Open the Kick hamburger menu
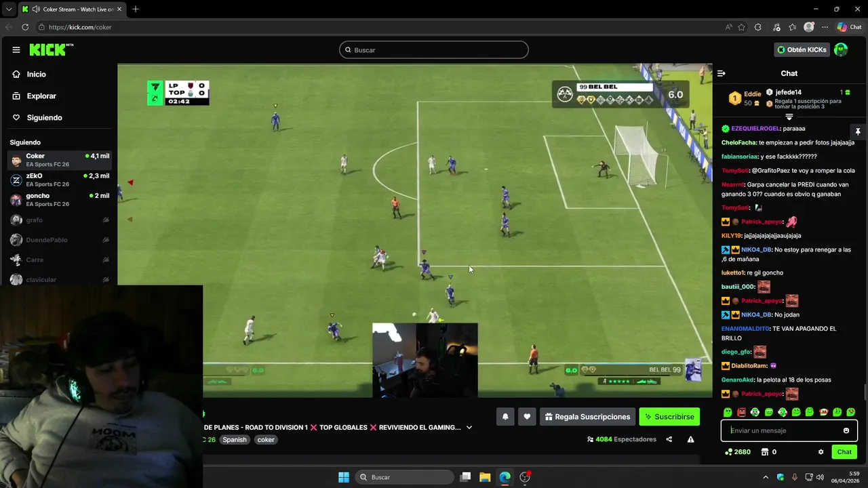Viewport: 868px width, 488px height. pyautogui.click(x=16, y=49)
